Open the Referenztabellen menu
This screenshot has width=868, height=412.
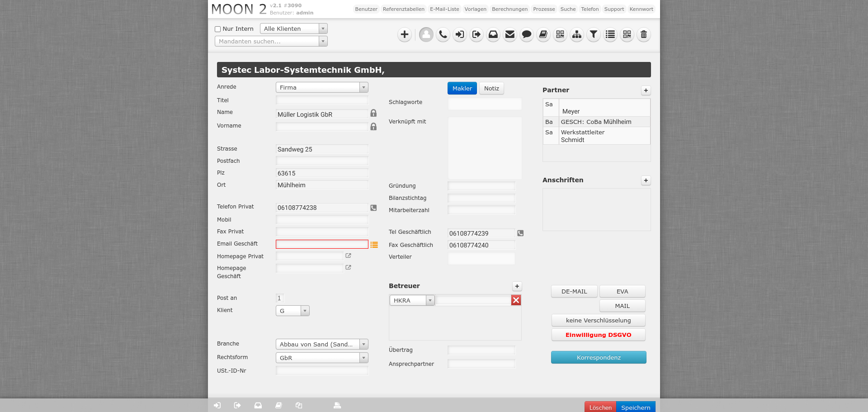pyautogui.click(x=403, y=9)
